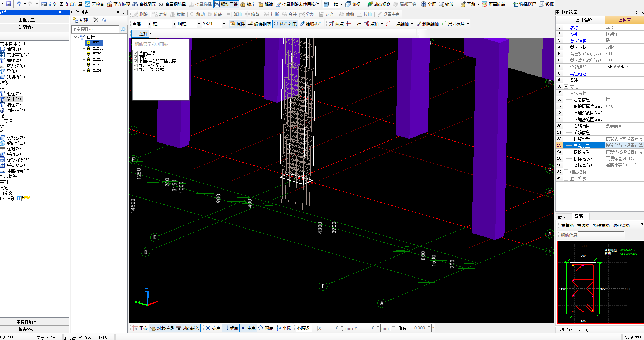644x340 pixels.
Task: Uncheck 显示详细公式 show detailed formula checkbox
Action: 136,69
